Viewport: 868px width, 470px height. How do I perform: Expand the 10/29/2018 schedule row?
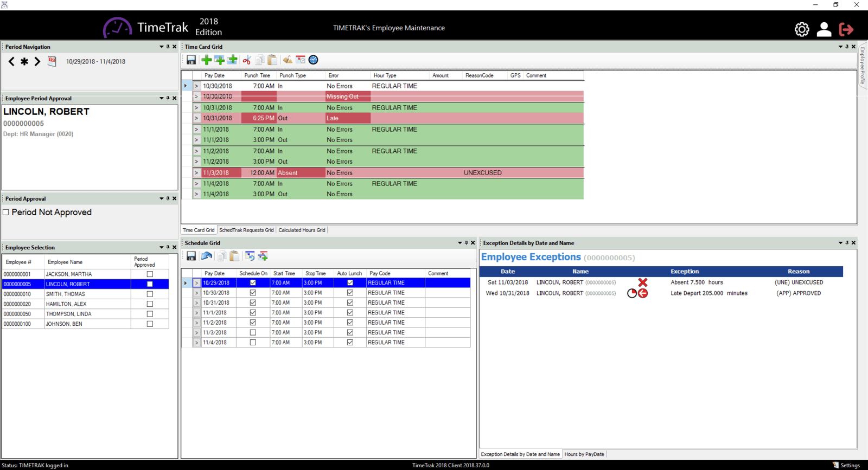[x=196, y=283]
